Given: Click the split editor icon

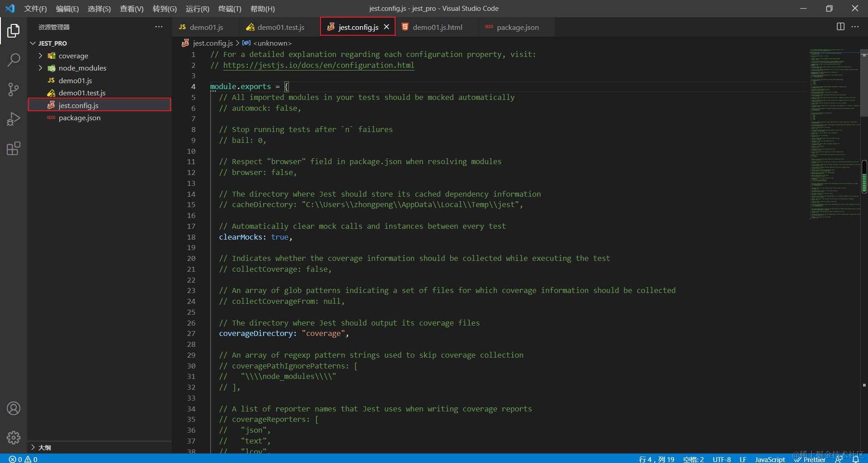Looking at the screenshot, I should click(x=840, y=27).
